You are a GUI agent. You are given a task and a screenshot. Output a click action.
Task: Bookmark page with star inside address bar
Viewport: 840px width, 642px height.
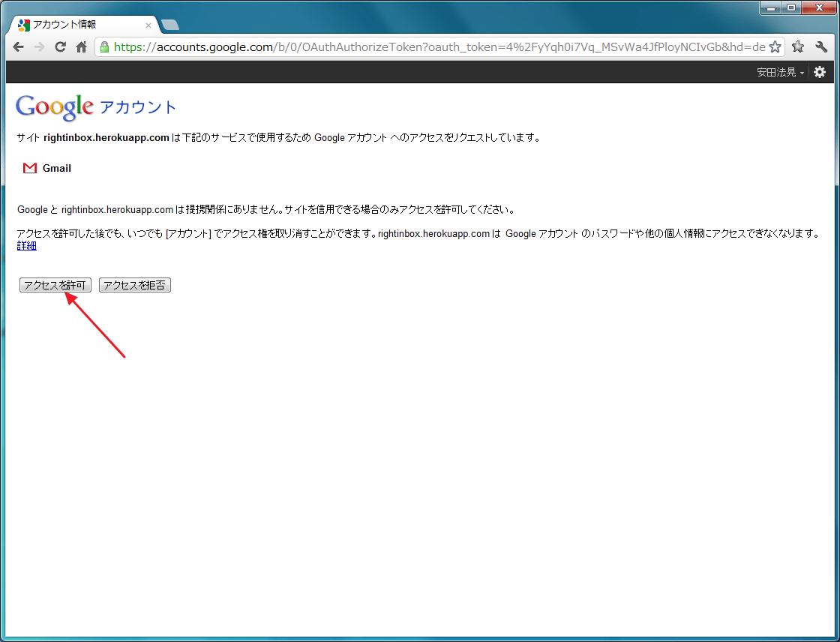(775, 46)
